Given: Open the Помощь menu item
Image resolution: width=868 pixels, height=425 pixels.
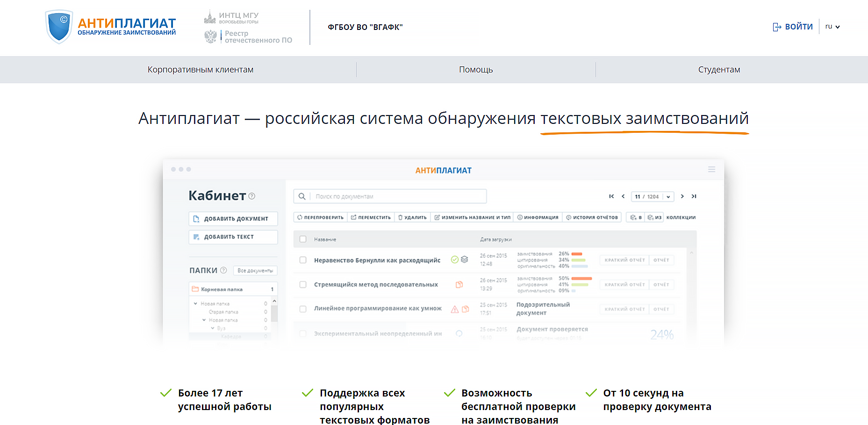Looking at the screenshot, I should [x=476, y=70].
